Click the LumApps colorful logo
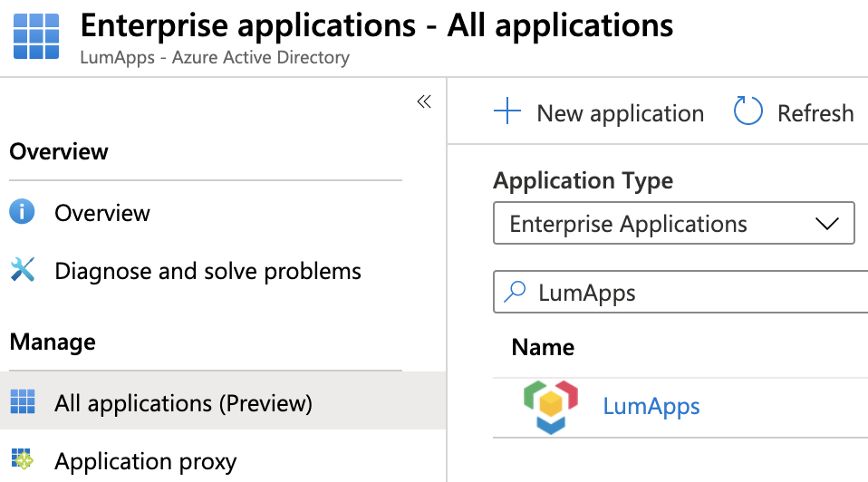Image resolution: width=868 pixels, height=482 pixels. [551, 408]
